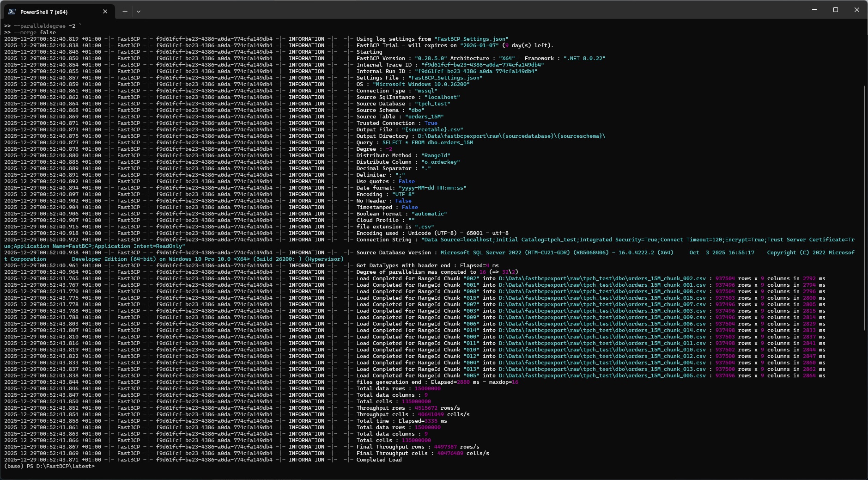The image size is (868, 480).
Task: Click the Degree of parallelism computed line
Action: point(437,272)
